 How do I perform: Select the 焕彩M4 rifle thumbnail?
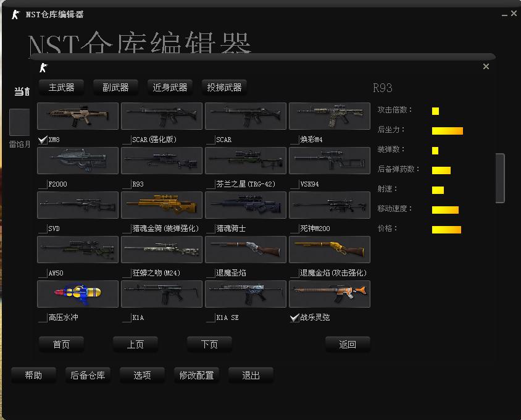coord(330,116)
